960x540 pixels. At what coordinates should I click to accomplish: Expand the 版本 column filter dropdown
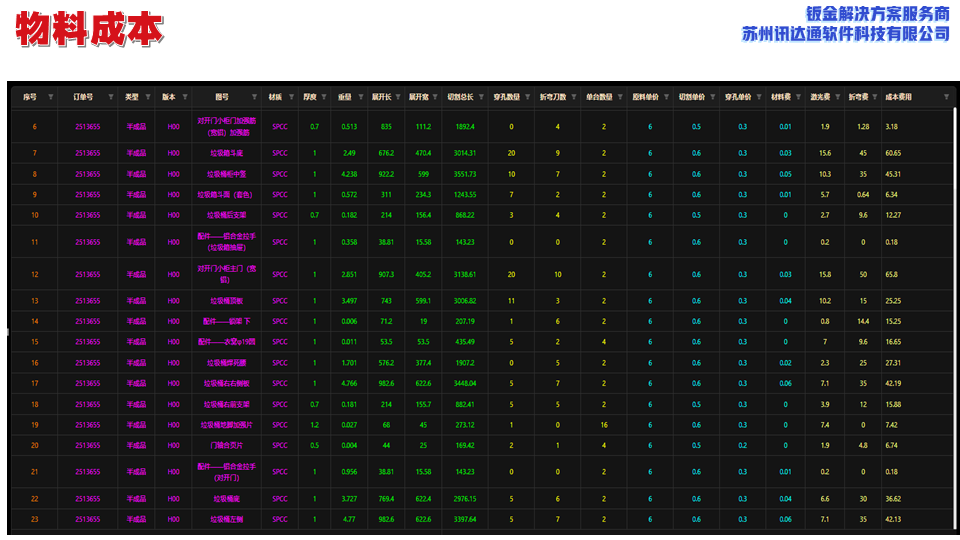184,97
